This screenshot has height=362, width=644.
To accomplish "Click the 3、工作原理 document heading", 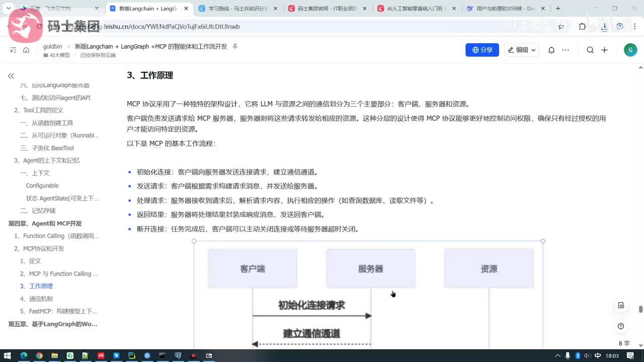I will (x=150, y=75).
